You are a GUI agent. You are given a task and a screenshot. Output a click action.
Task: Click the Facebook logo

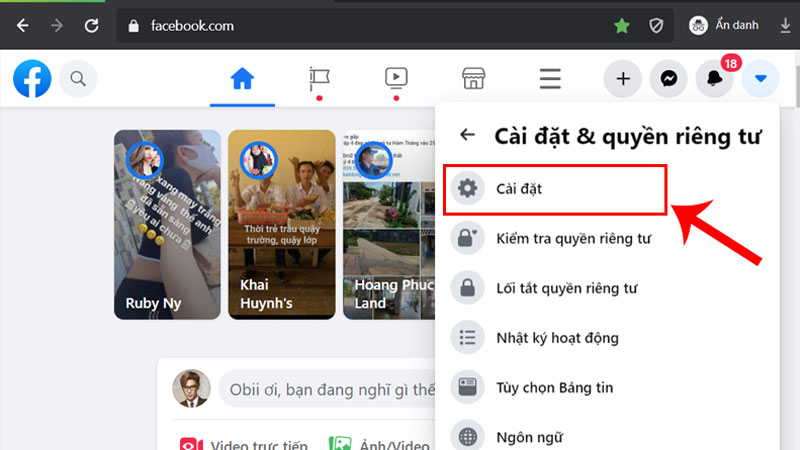32,79
